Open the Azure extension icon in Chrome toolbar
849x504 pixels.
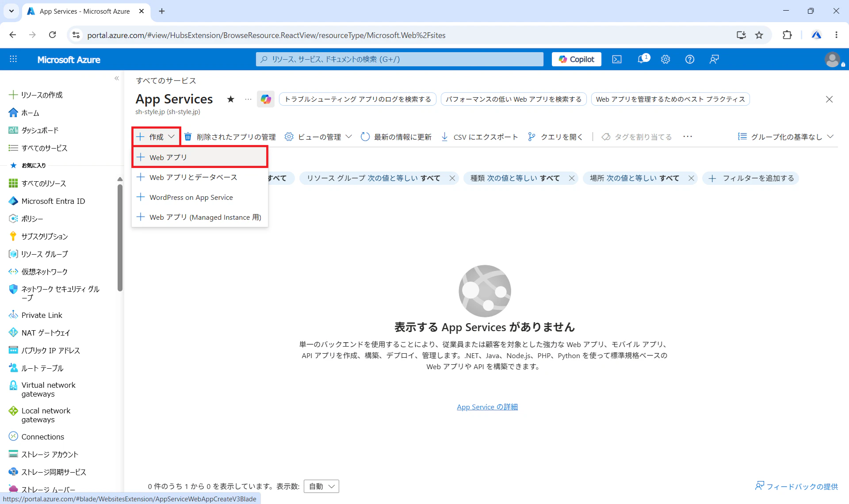coord(816,35)
